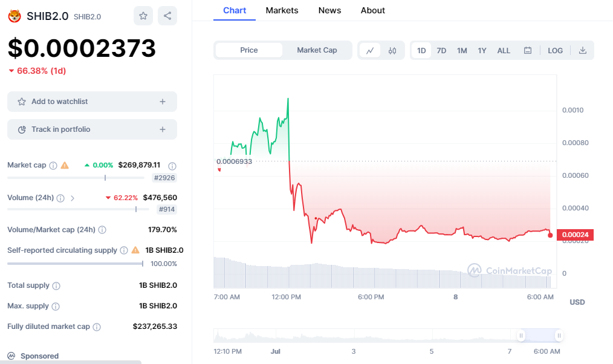The width and height of the screenshot is (613, 364).
Task: Open Max. supply info icon
Action: coord(56,307)
